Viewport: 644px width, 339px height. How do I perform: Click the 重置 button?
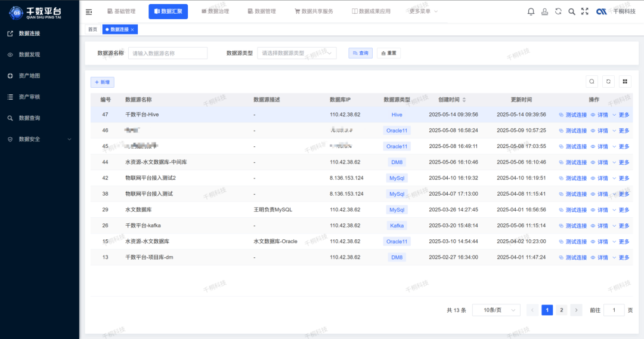[x=389, y=53]
